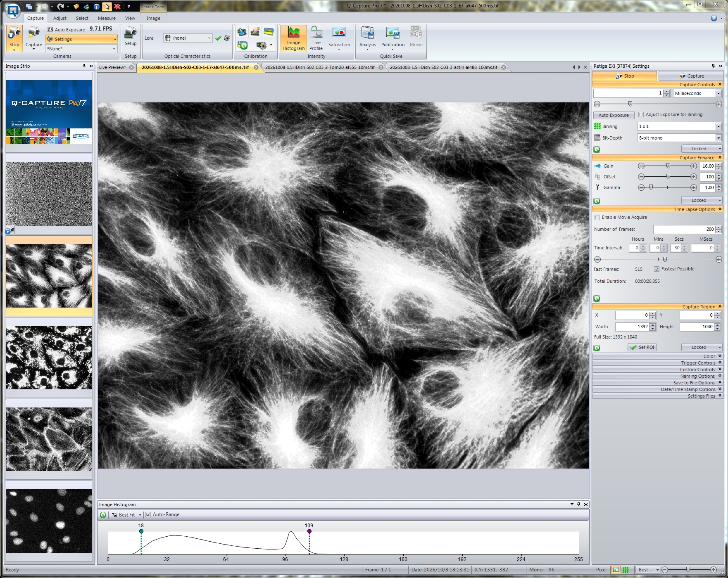Switch to the Measure ribbon tab
This screenshot has height=578, width=728.
[107, 18]
